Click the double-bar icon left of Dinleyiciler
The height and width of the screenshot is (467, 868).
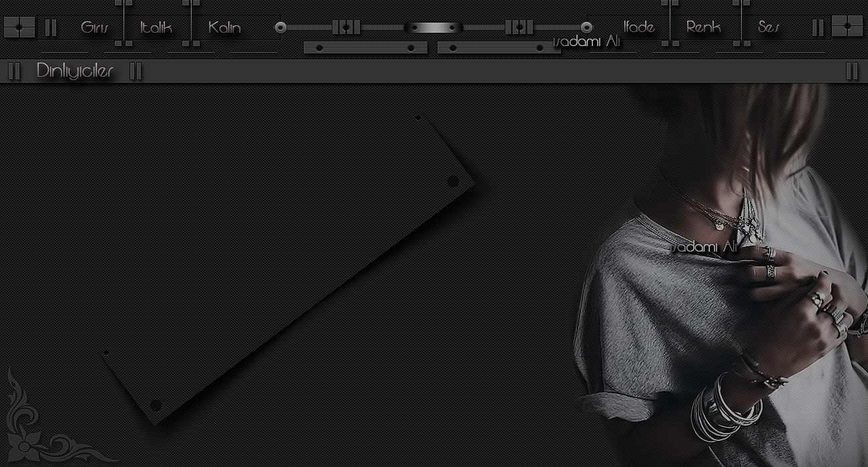[14, 71]
